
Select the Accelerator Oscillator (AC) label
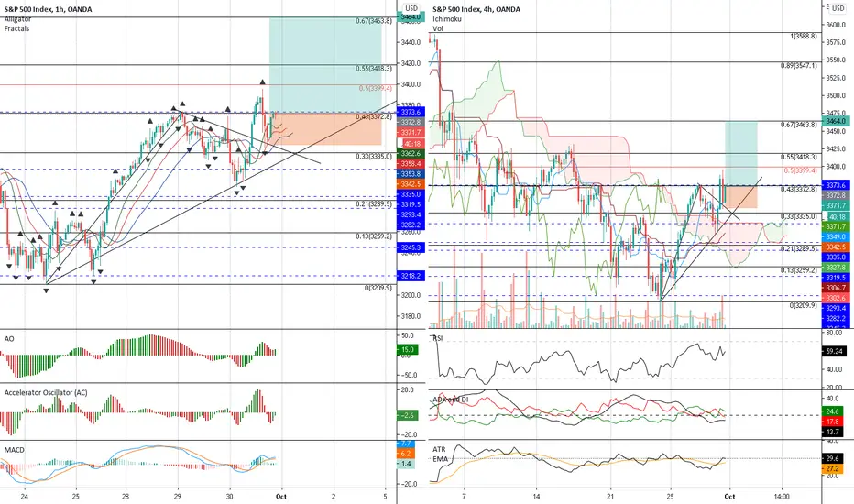[x=46, y=393]
